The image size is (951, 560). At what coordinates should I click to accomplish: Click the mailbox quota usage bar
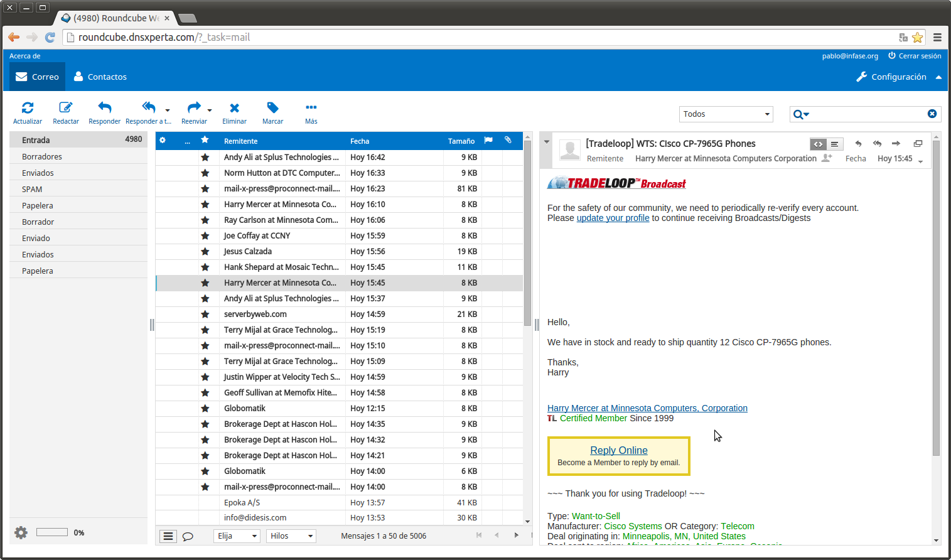(52, 532)
